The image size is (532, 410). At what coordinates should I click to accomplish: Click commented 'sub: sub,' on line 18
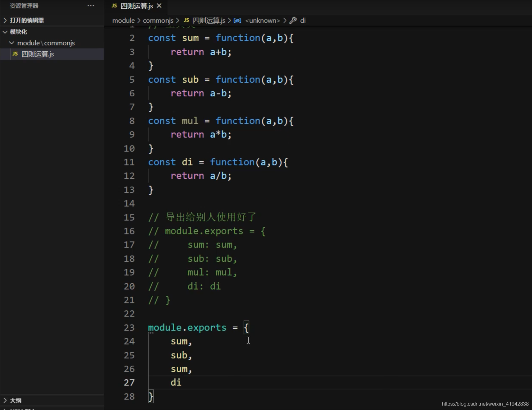pos(212,259)
